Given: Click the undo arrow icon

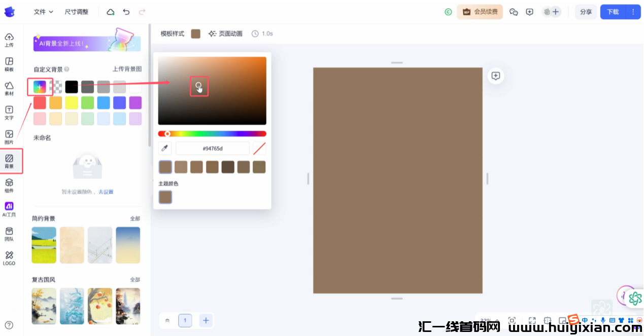Looking at the screenshot, I should click(126, 11).
